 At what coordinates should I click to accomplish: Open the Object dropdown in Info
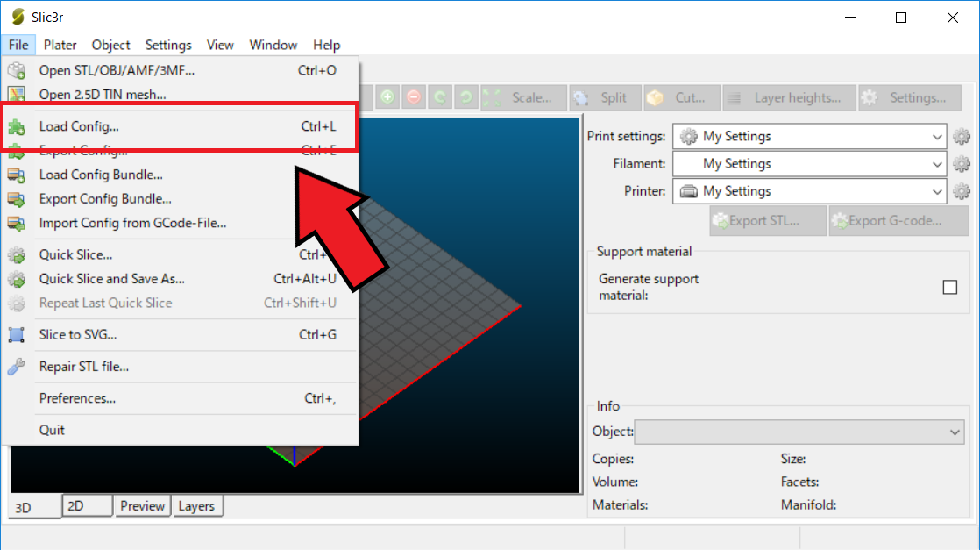pyautogui.click(x=799, y=432)
